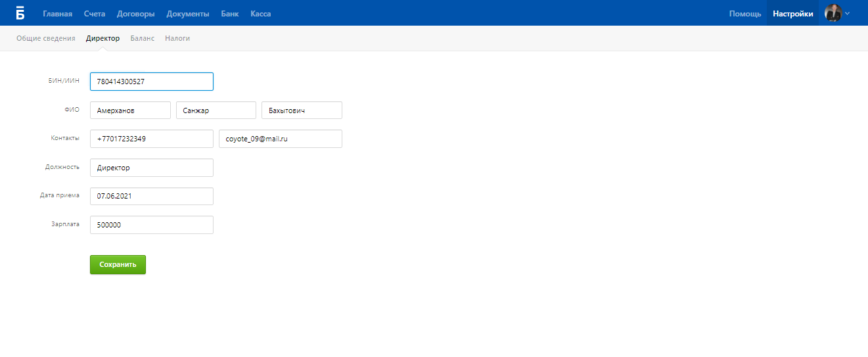Expand the profile dropdown chevron
The width and height of the screenshot is (868, 357).
(x=847, y=13)
